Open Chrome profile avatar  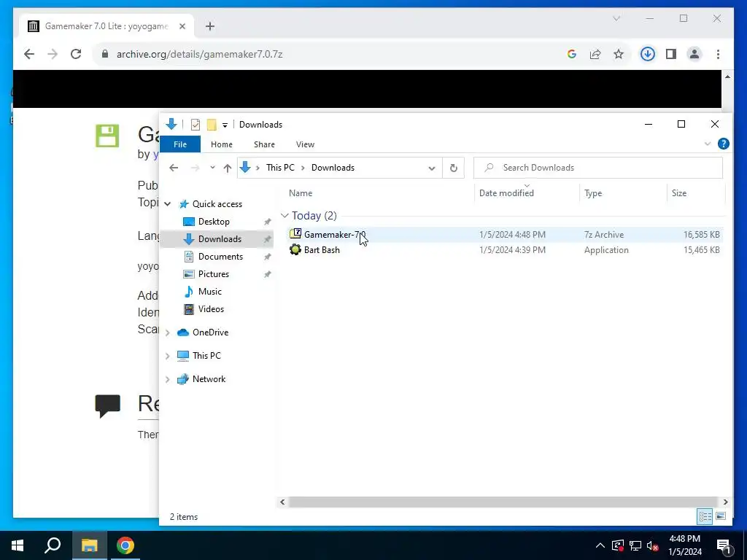tap(694, 54)
